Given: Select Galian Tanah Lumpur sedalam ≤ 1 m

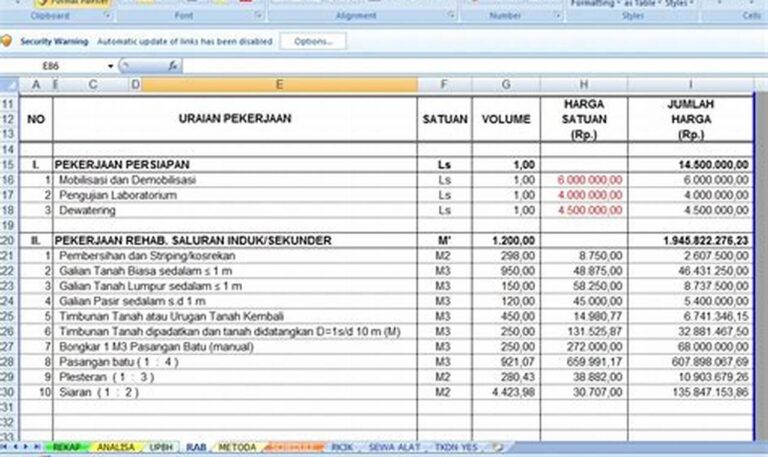Looking at the screenshot, I should (235, 286).
